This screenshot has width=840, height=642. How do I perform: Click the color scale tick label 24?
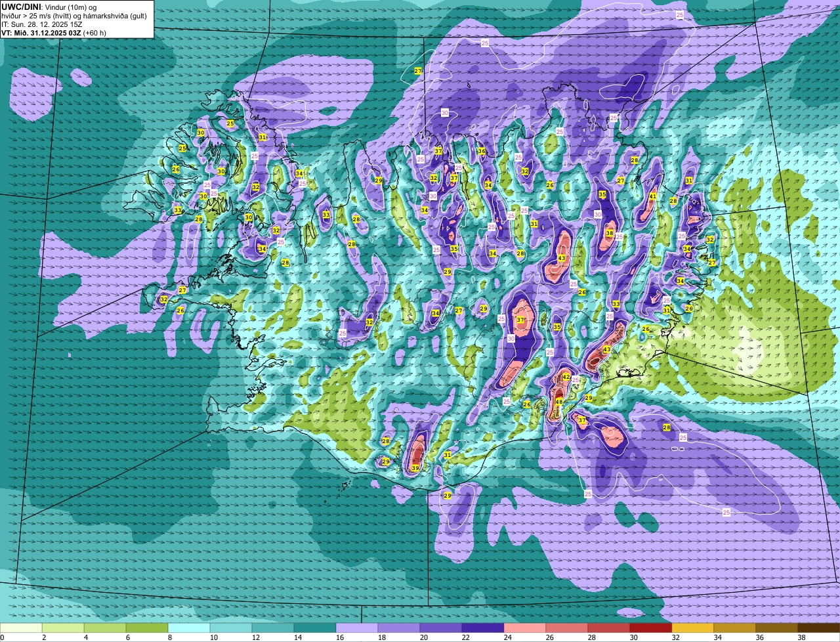tap(507, 637)
